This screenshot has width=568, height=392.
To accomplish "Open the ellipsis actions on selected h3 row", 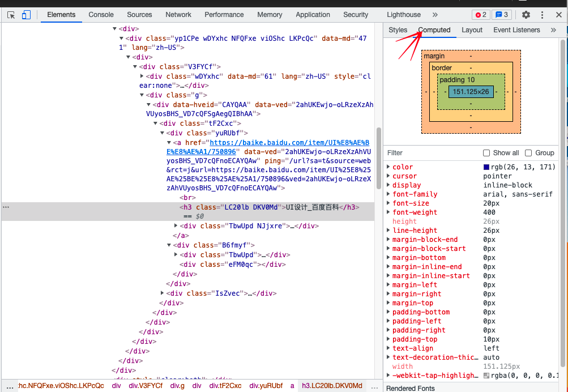I will click(x=6, y=207).
